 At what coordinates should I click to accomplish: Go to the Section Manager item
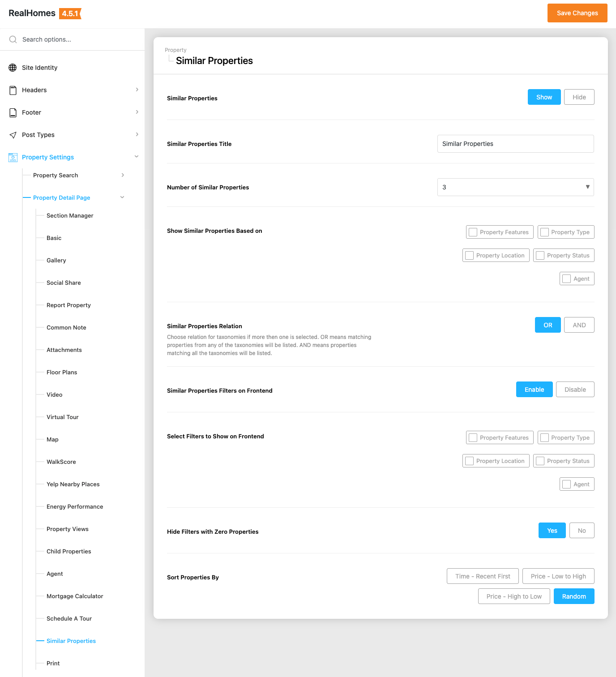tap(70, 215)
